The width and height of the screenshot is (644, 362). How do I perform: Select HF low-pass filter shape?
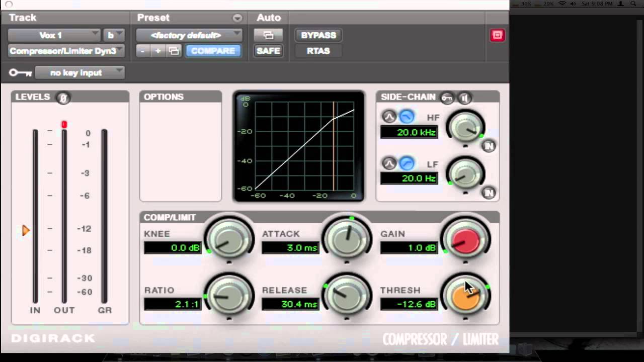coord(407,117)
